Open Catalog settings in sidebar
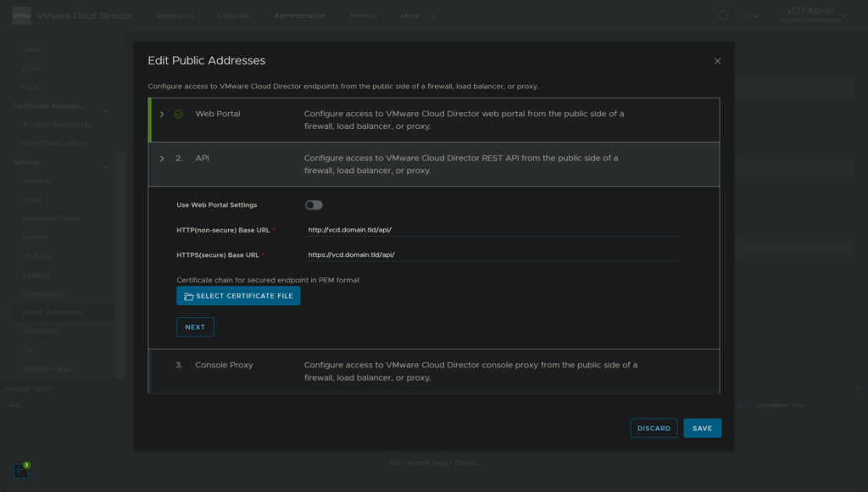The image size is (868, 492). (36, 276)
